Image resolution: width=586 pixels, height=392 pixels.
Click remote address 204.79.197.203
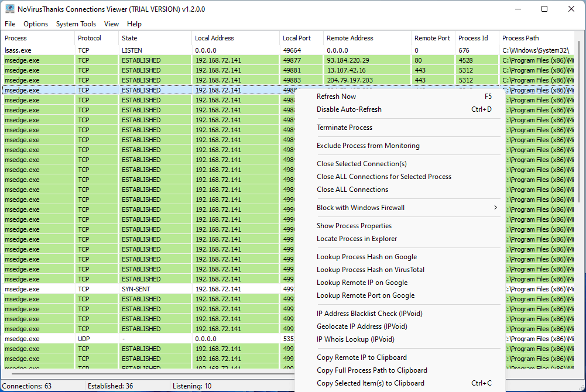367,80
